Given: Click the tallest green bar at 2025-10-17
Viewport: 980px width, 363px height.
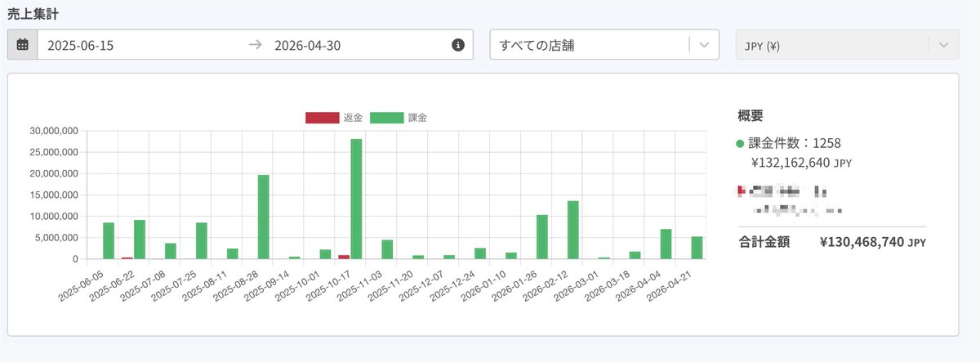Looking at the screenshot, I should click(356, 199).
